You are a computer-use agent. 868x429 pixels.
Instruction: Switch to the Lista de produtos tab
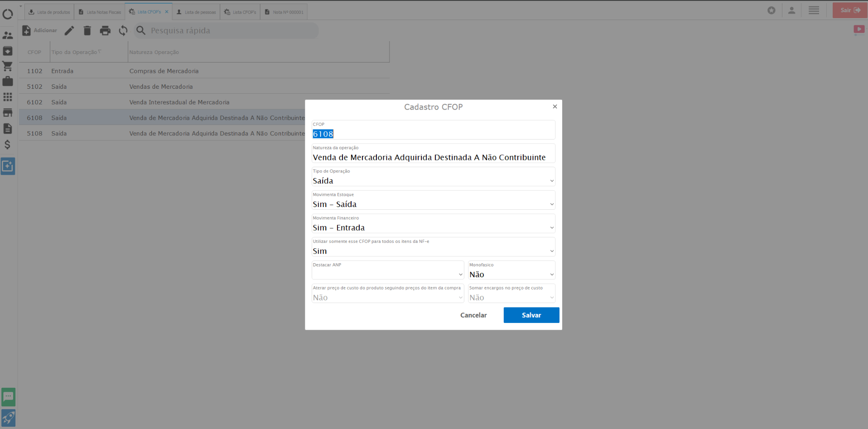[x=49, y=12]
